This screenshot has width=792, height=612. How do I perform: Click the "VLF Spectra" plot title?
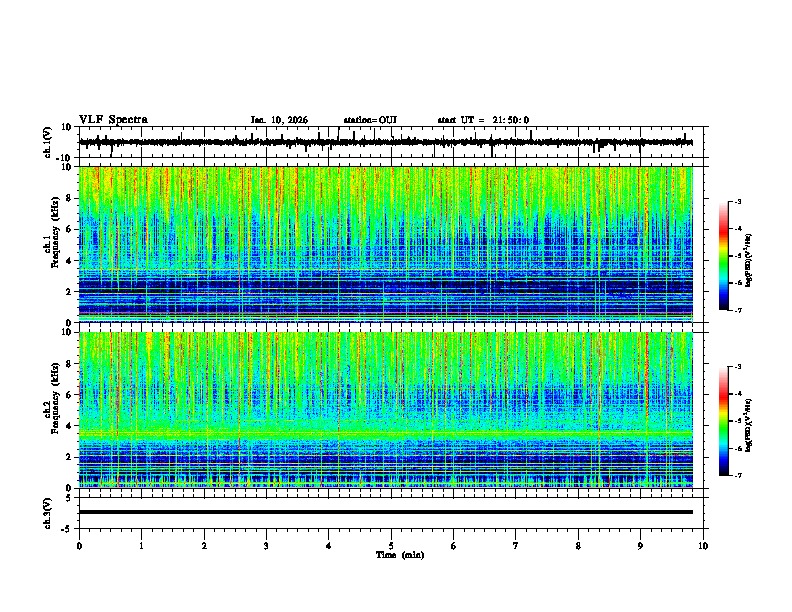click(x=113, y=120)
